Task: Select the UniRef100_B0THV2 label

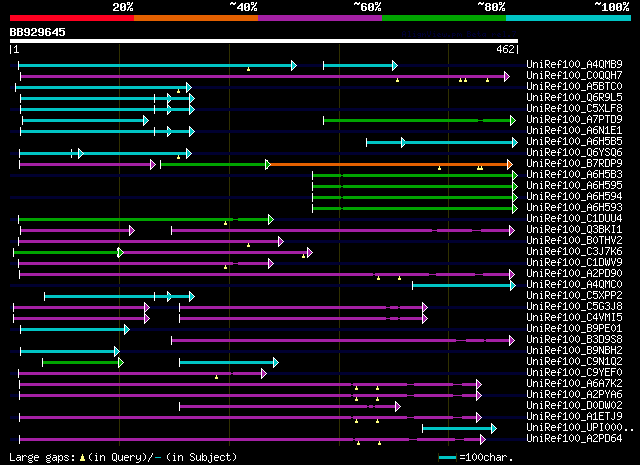Action: [x=574, y=240]
